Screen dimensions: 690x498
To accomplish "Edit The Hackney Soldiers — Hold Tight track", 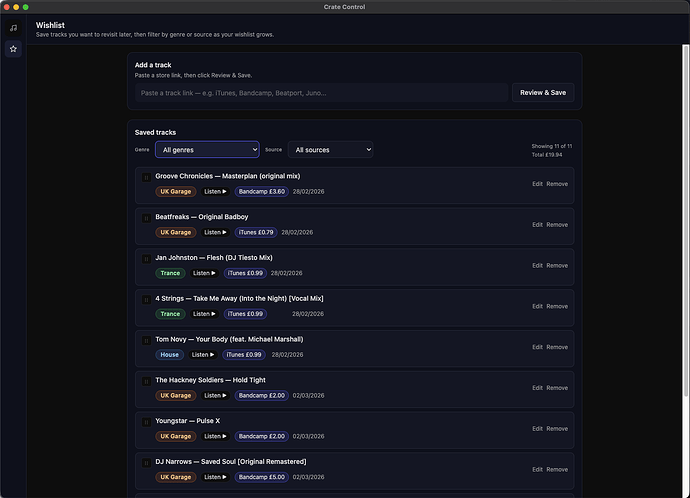I will [x=537, y=388].
